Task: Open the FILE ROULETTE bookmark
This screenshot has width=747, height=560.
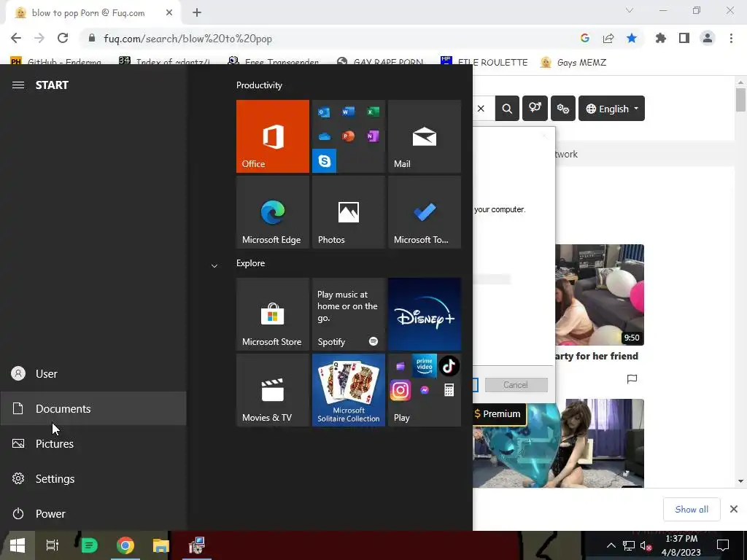Action: pyautogui.click(x=484, y=62)
